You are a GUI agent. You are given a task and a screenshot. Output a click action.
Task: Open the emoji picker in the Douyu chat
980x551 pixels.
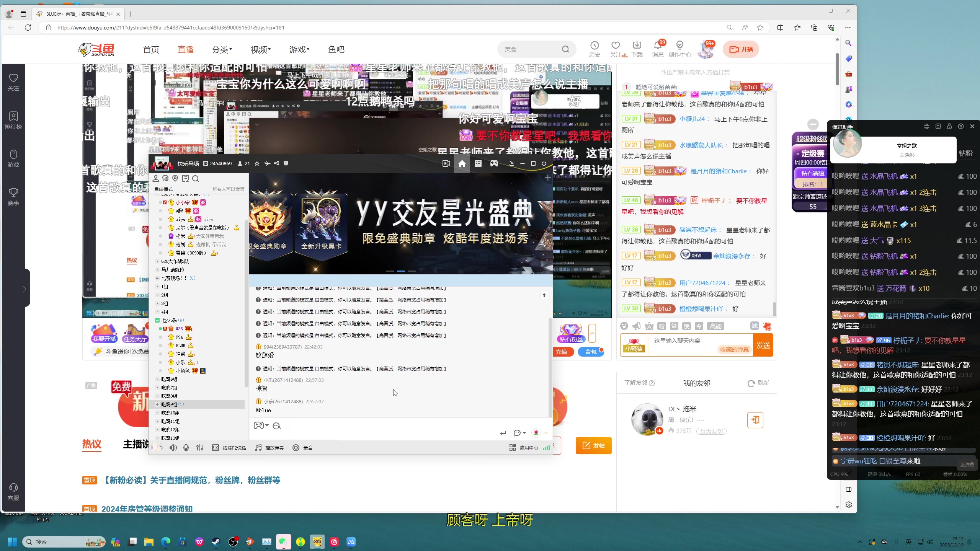pos(624,326)
